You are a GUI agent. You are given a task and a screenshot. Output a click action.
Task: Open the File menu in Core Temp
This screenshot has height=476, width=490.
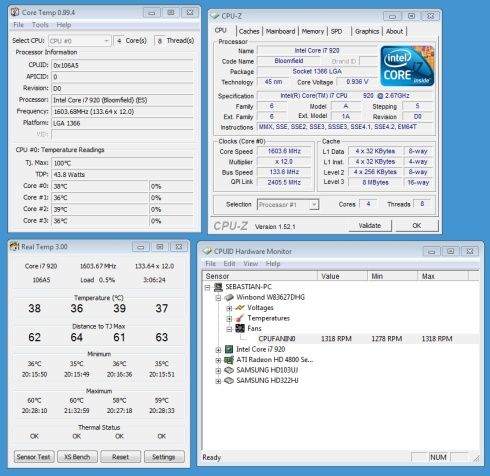(18, 25)
